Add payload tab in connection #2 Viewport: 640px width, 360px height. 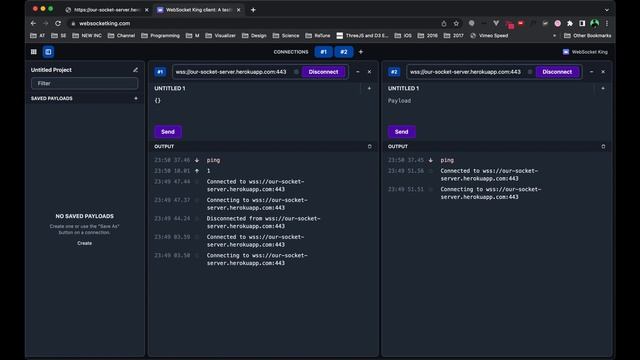603,88
